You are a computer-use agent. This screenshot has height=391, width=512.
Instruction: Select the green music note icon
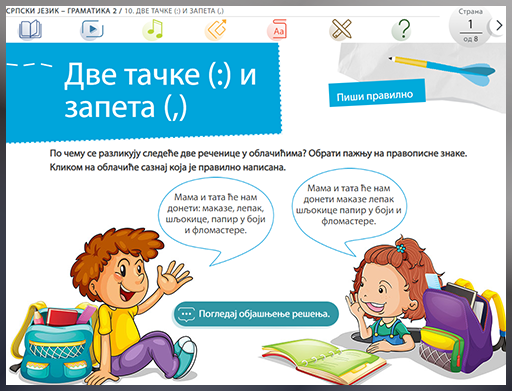click(153, 29)
